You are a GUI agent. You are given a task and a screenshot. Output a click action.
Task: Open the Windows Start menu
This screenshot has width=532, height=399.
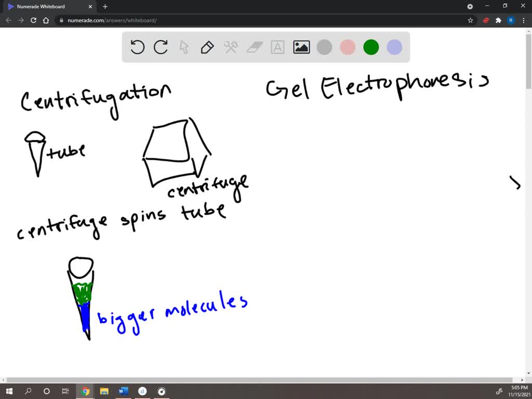9,391
